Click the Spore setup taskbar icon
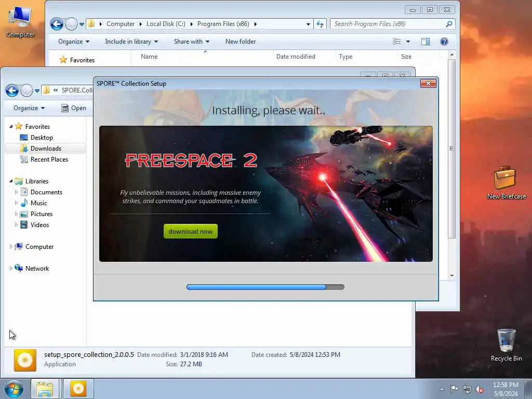The height and width of the screenshot is (399, 532). tap(78, 389)
